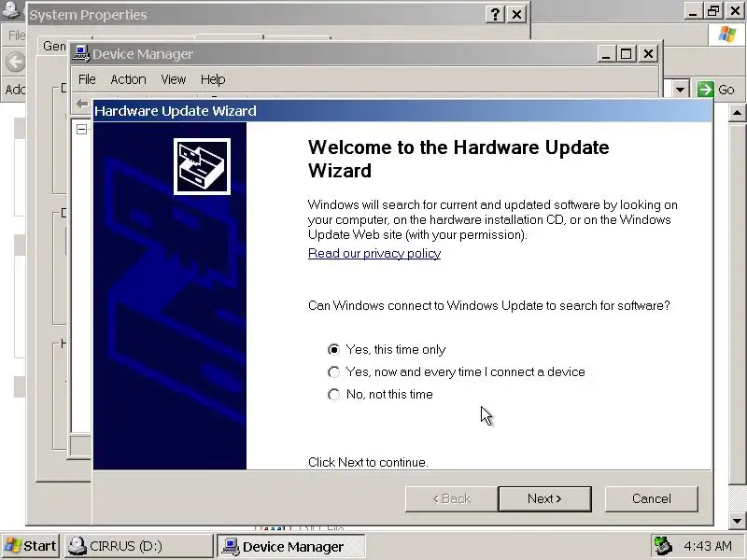Viewport: 747px width, 560px height.
Task: Click Device Manager title bar computer icon
Action: (81, 54)
